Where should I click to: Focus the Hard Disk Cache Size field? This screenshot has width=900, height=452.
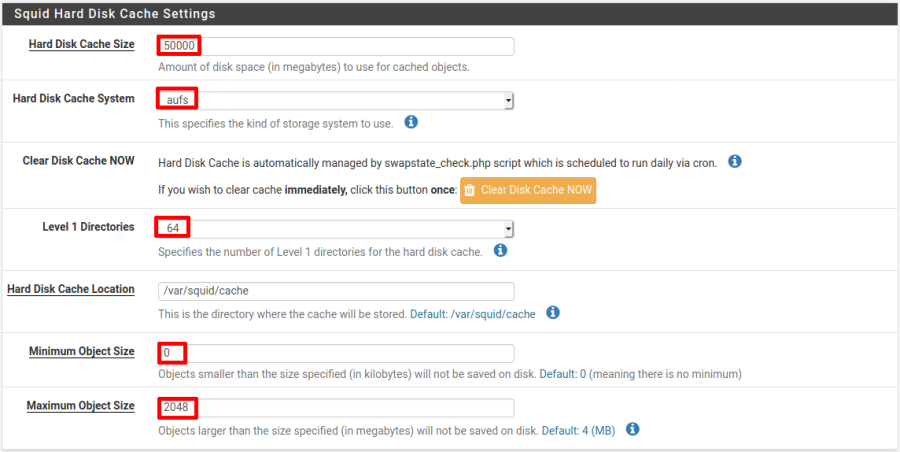336,46
